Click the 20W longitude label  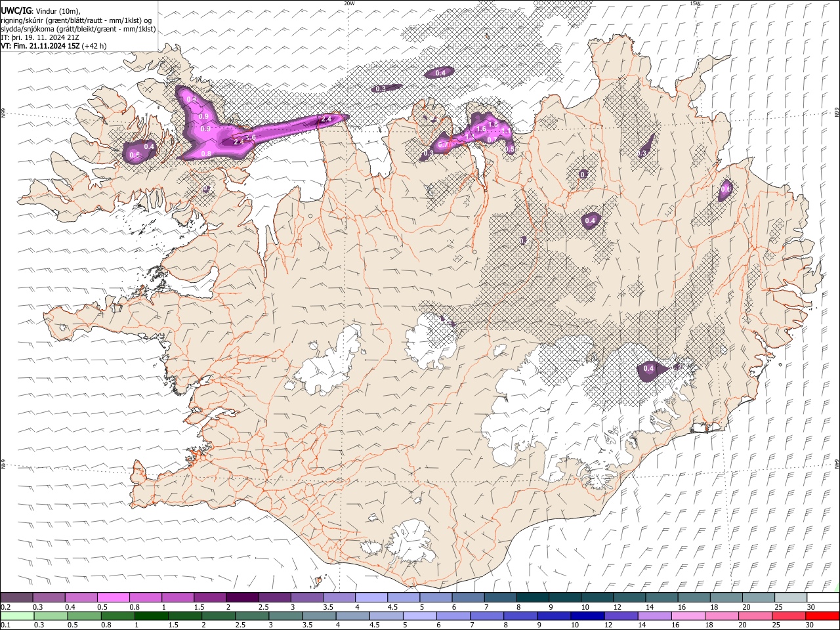(349, 3)
